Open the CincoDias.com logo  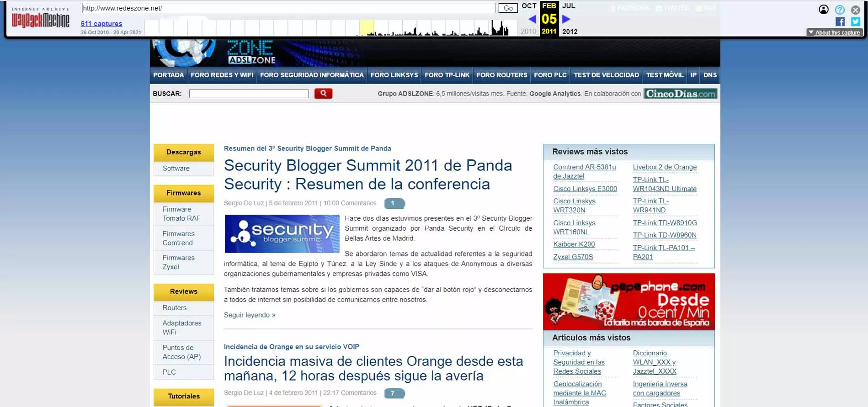coord(680,94)
